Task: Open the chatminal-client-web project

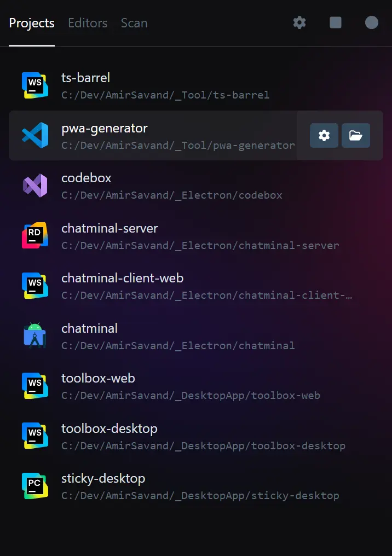Action: pyautogui.click(x=196, y=286)
